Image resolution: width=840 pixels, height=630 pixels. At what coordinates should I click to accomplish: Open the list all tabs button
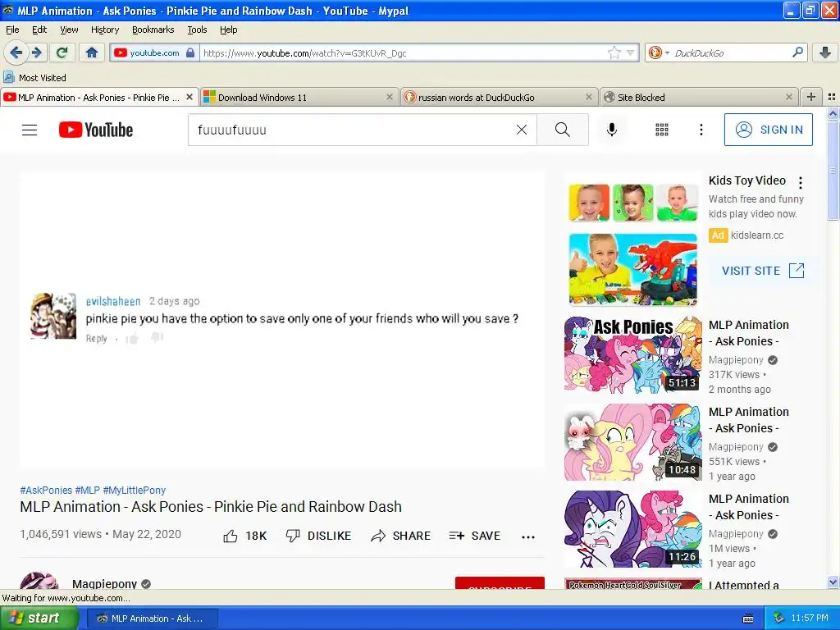[832, 97]
